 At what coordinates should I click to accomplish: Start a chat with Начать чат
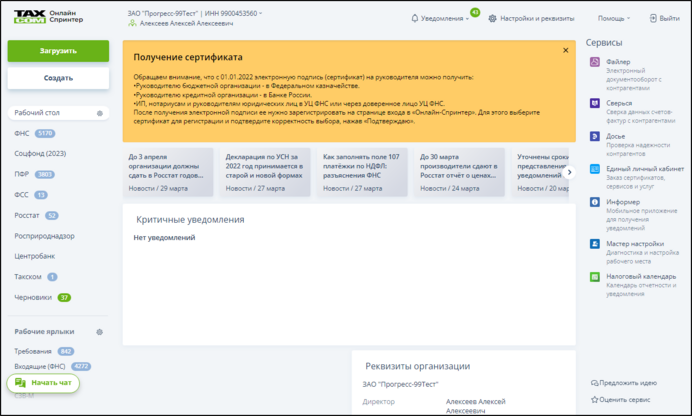[x=43, y=382]
